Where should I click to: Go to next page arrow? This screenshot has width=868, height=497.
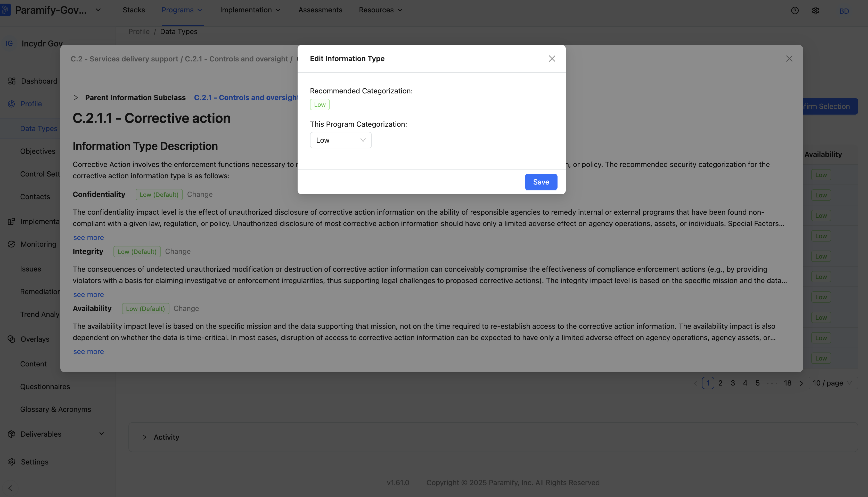pos(801,383)
